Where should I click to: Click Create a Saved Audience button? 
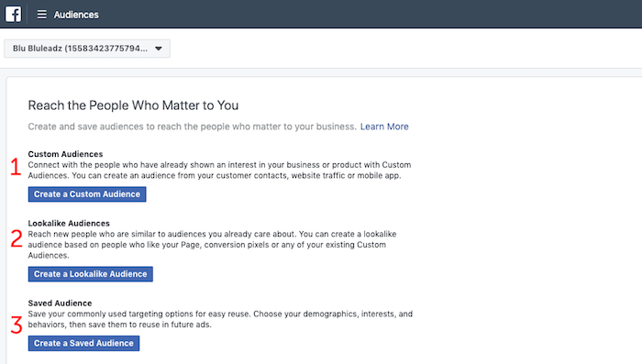click(84, 343)
